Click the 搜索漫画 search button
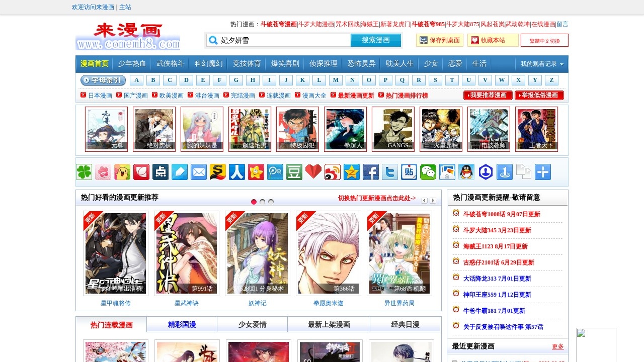The image size is (644, 362). click(376, 40)
